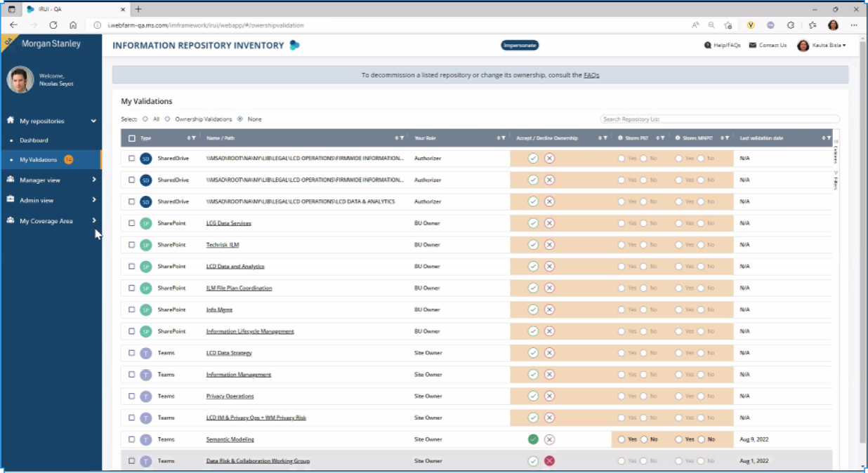This screenshot has height=473, width=868.
Task: Click the Help/FAQs question icon
Action: tap(707, 45)
